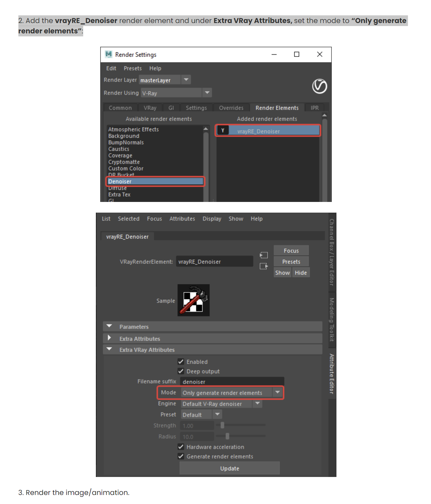Click the available elements list scroll up arrow

click(206, 129)
